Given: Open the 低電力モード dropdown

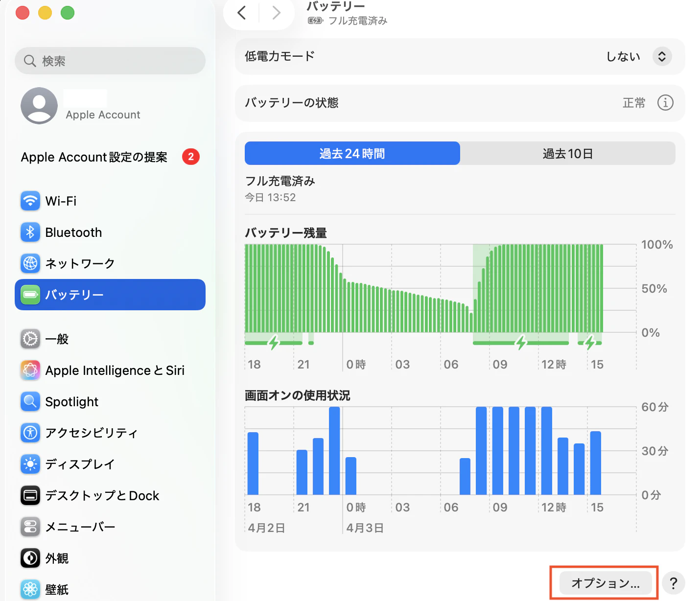Looking at the screenshot, I should click(x=662, y=57).
